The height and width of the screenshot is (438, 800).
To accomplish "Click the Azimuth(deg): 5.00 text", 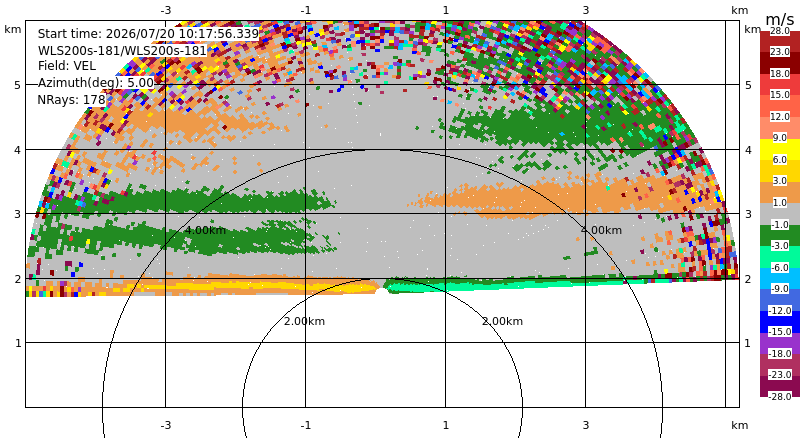I will (96, 83).
